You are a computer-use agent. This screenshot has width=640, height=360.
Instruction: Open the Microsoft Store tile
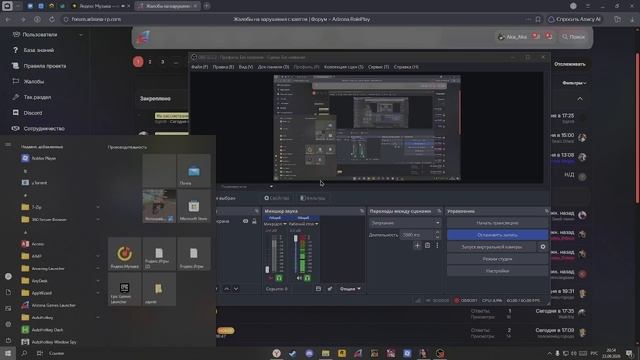point(194,206)
